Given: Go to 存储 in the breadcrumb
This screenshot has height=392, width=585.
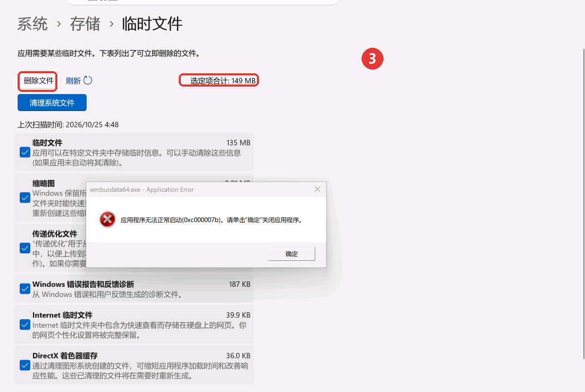Looking at the screenshot, I should click(85, 24).
